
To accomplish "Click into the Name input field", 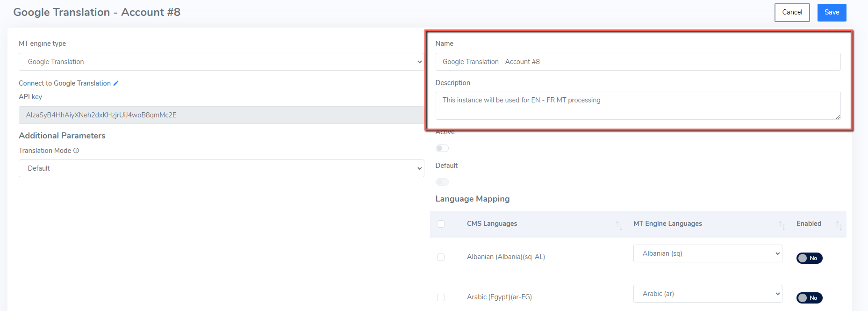I will point(638,62).
